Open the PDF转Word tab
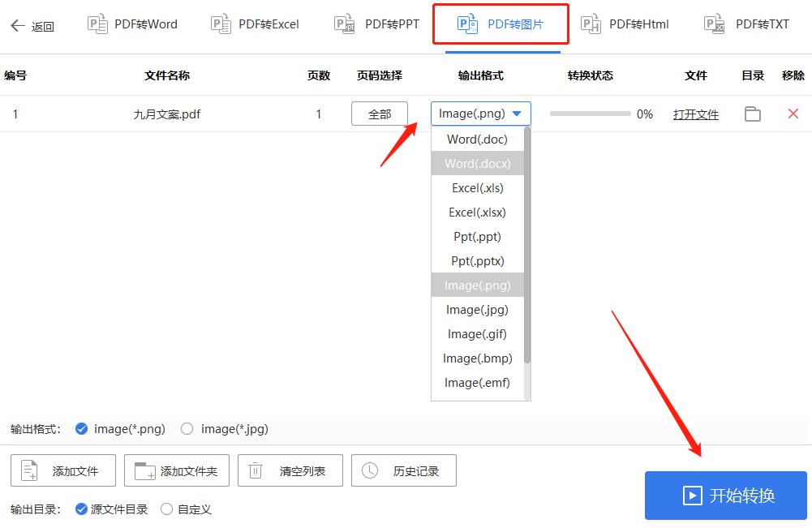The width and height of the screenshot is (812, 528). click(x=132, y=24)
